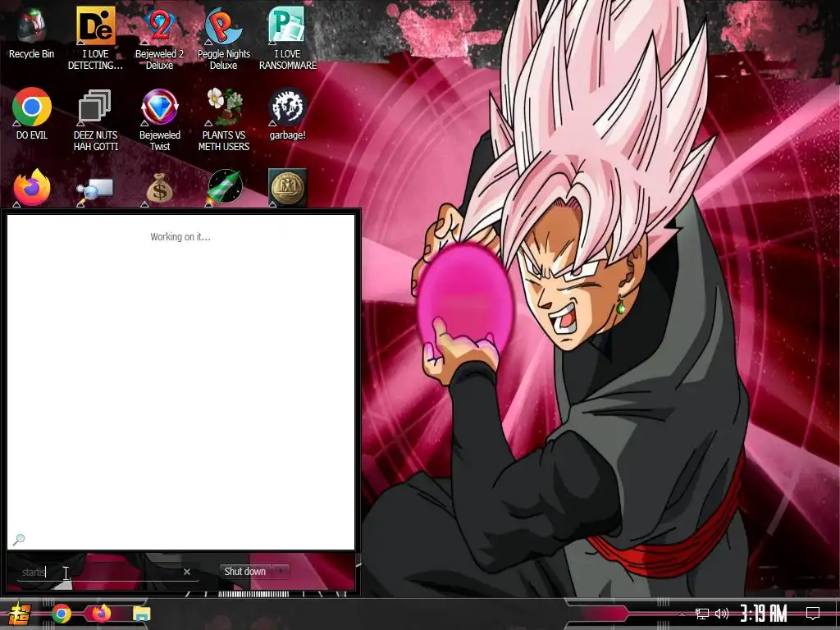
Task: Clear the start menu search text
Action: 187,572
